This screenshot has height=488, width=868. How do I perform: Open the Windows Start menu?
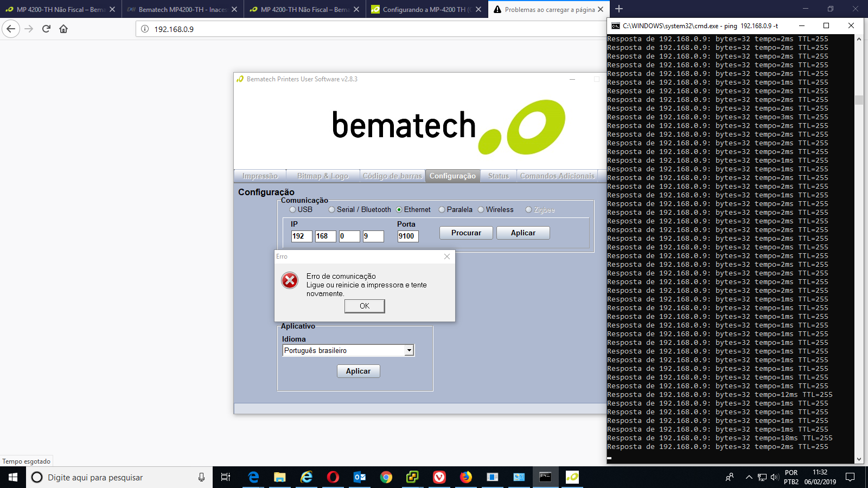(13, 477)
